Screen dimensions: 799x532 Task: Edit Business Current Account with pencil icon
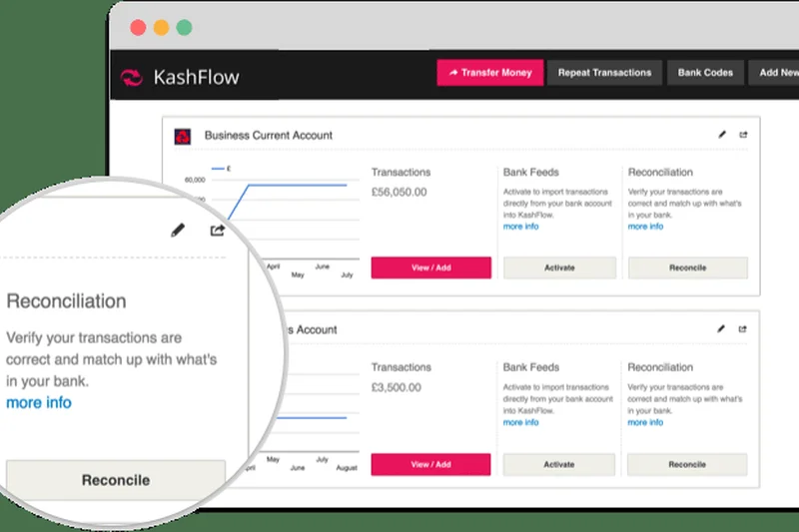722,135
